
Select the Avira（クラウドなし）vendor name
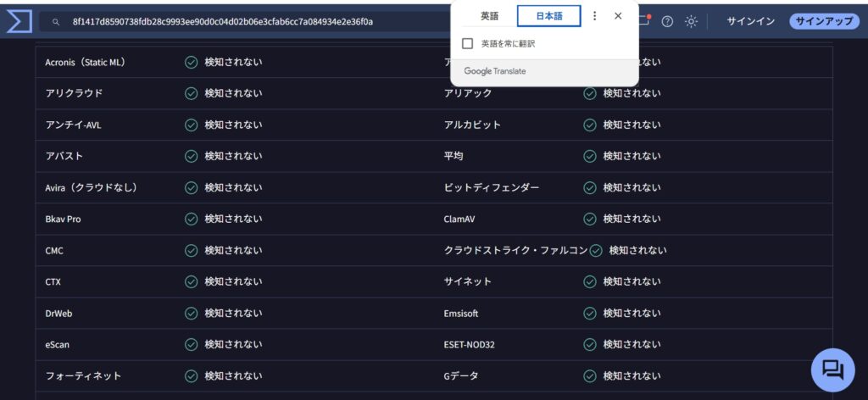92,188
